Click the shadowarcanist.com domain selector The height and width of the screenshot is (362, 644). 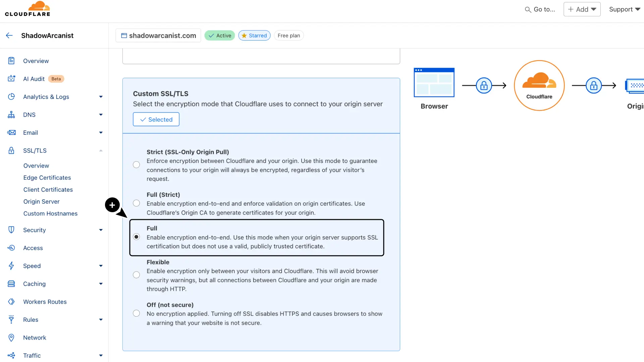pyautogui.click(x=158, y=36)
